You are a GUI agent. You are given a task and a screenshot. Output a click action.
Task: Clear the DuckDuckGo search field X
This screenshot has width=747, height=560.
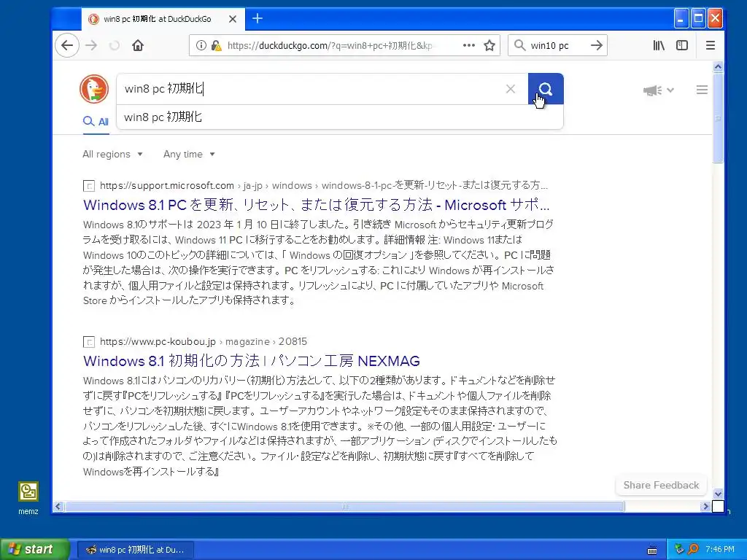[510, 89]
